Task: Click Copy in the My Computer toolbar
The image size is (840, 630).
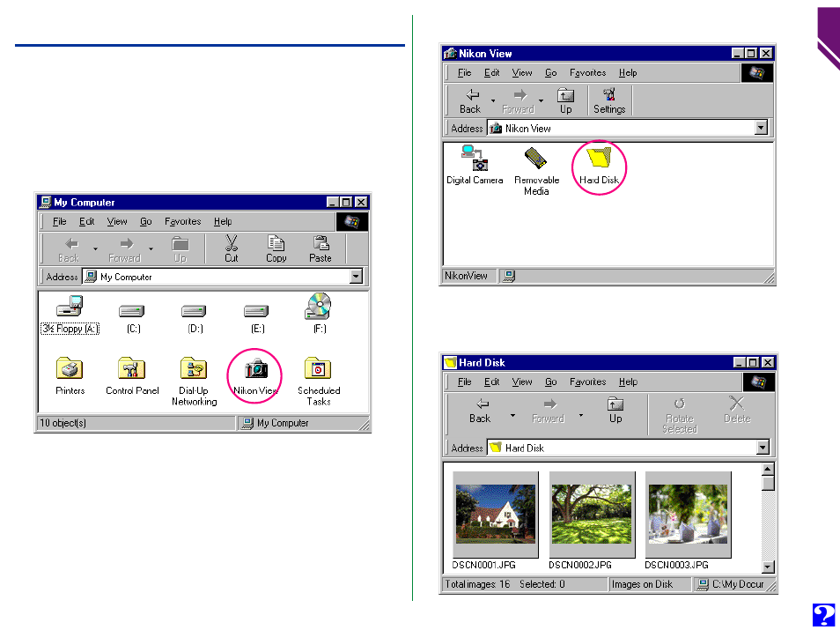Action: (276, 248)
